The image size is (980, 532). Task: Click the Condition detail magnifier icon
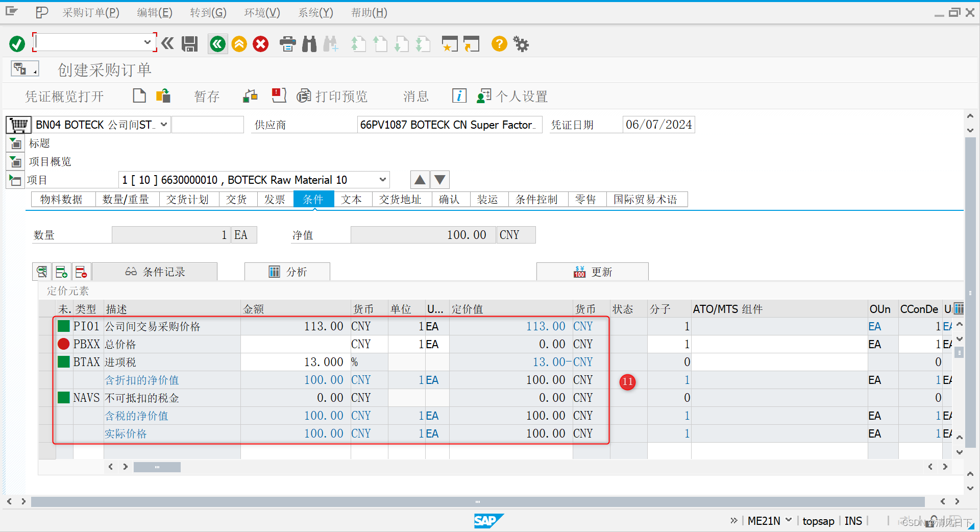point(42,272)
